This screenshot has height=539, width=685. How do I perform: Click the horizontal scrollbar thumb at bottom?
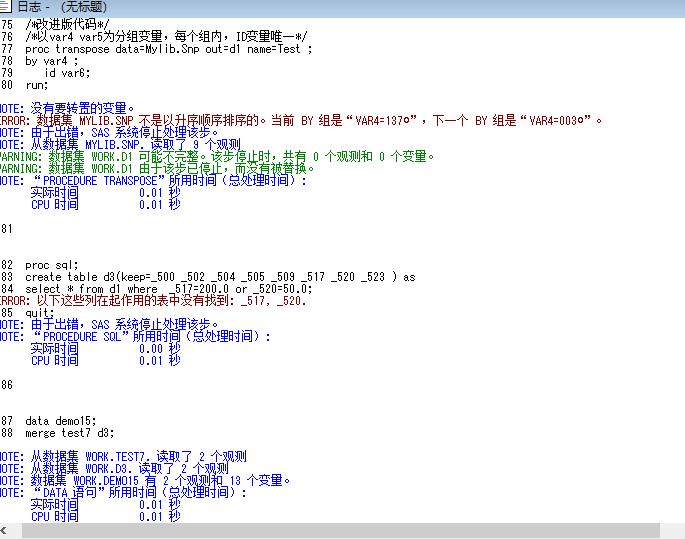(341, 531)
